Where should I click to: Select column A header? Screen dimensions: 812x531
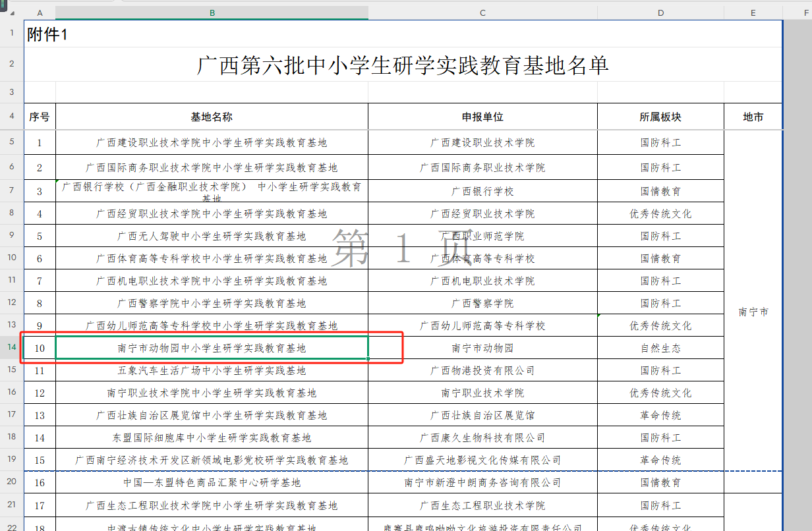click(x=40, y=13)
